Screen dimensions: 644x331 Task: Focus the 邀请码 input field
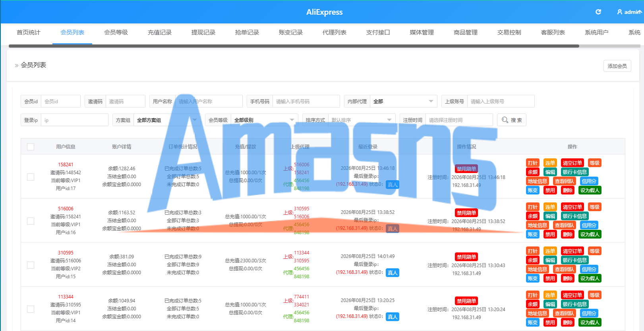pyautogui.click(x=125, y=101)
